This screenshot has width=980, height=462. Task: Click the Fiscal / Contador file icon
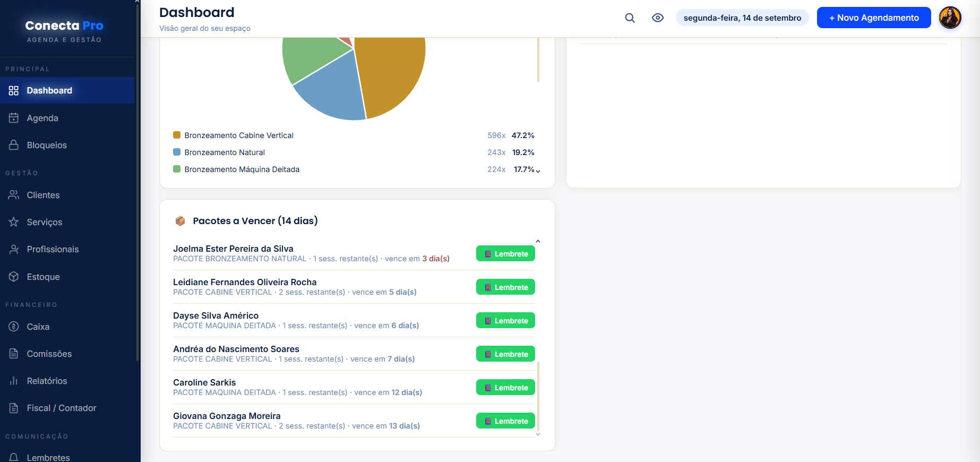pyautogui.click(x=14, y=408)
